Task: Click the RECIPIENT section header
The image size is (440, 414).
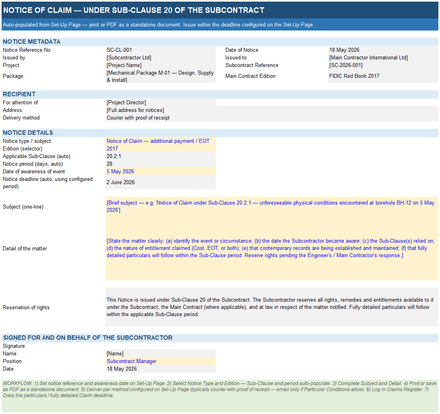Action: coord(220,94)
